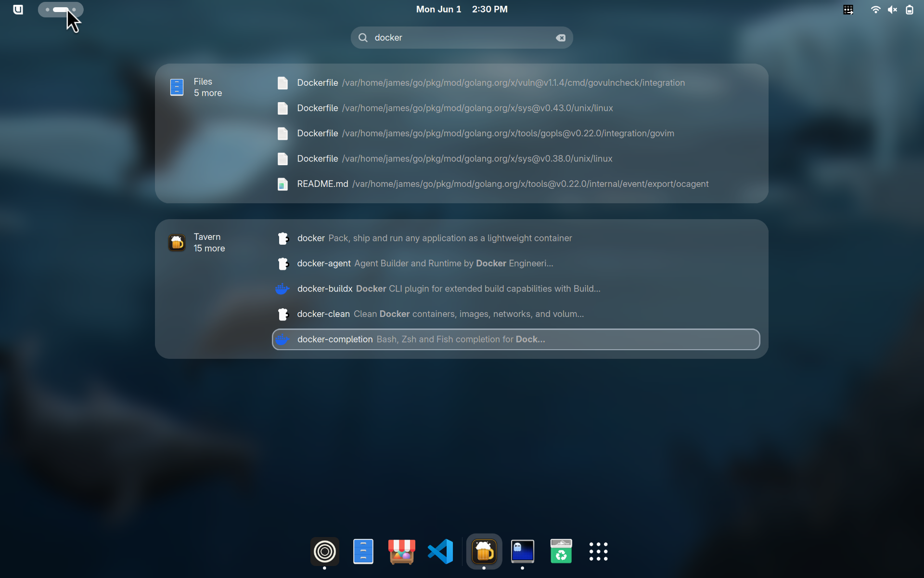Select docker package result in Tavern
Image resolution: width=924 pixels, height=578 pixels.
point(516,238)
